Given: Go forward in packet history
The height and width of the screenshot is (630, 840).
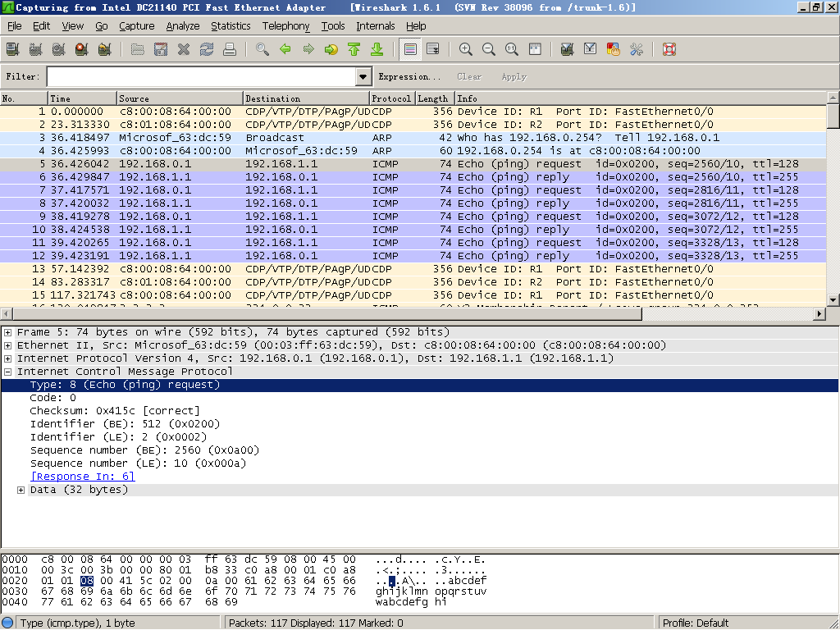Looking at the screenshot, I should (308, 50).
